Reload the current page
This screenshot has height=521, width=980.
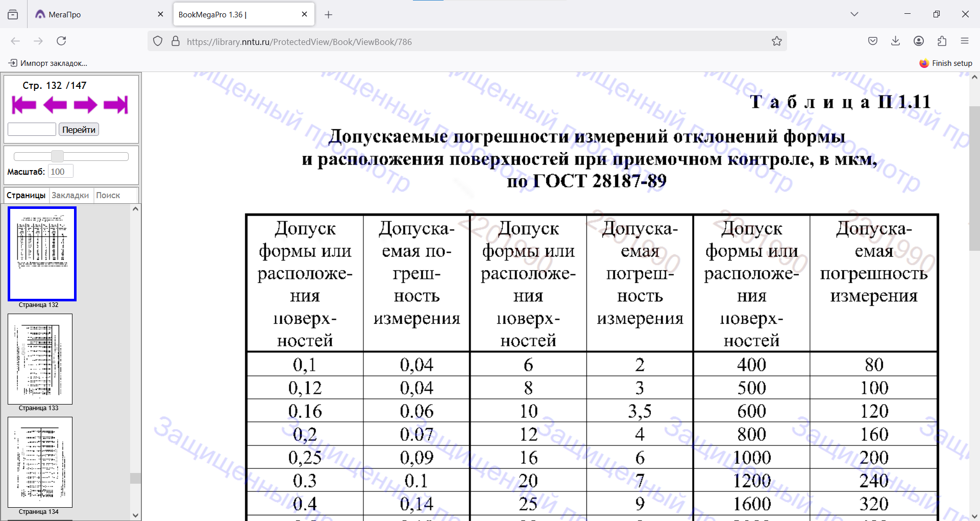tap(61, 41)
